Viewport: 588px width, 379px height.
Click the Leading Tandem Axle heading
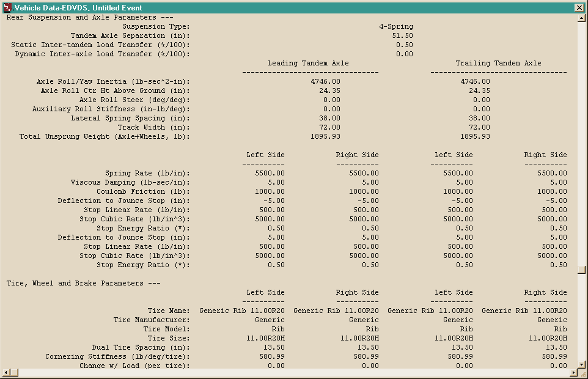308,63
